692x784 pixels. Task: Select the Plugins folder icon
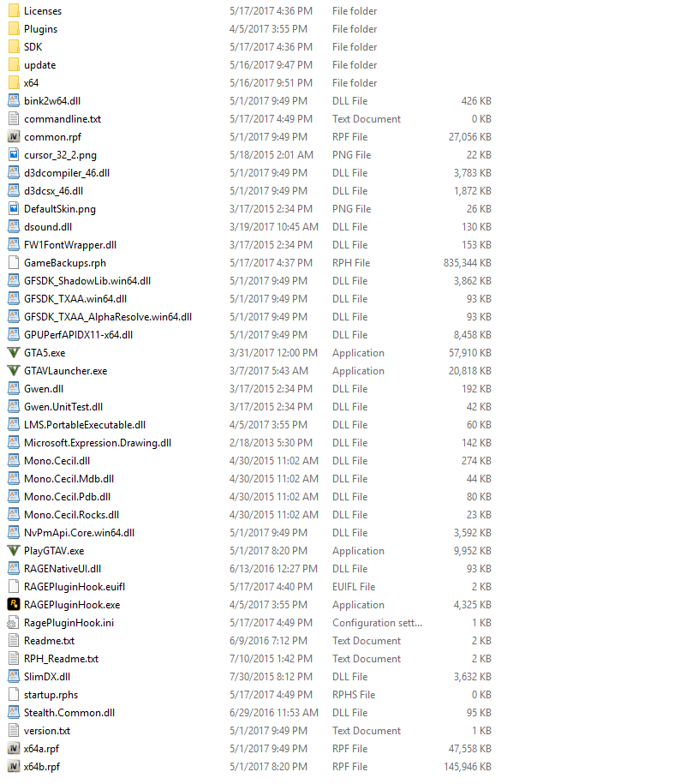pos(14,28)
